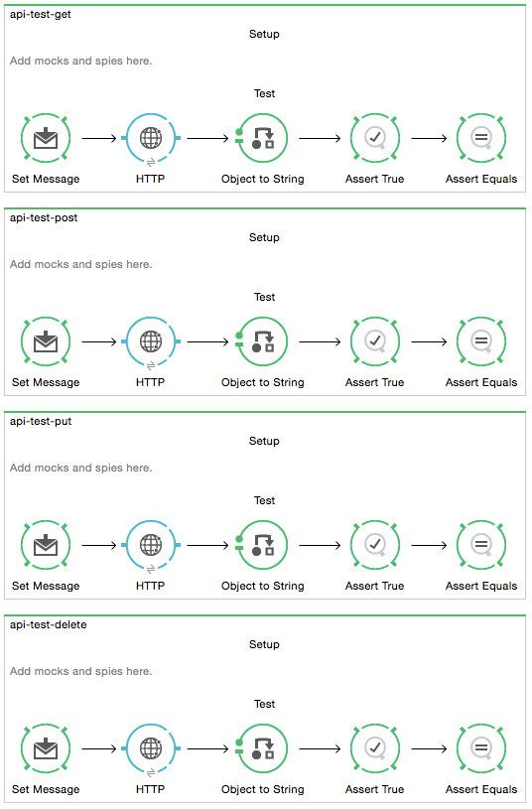Click HTTP connector in api-test-post flow
This screenshot has width=532, height=809.
point(151,341)
